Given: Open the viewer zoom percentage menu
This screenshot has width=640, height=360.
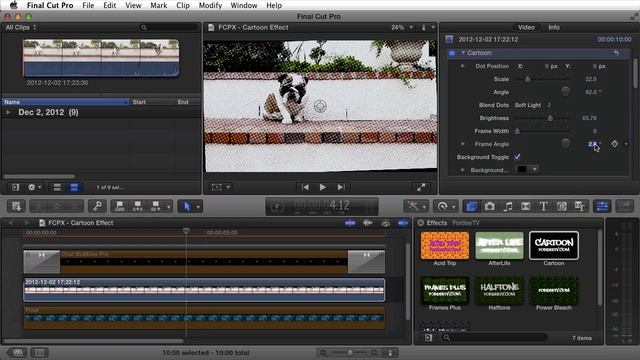Looking at the screenshot, I should 402,27.
